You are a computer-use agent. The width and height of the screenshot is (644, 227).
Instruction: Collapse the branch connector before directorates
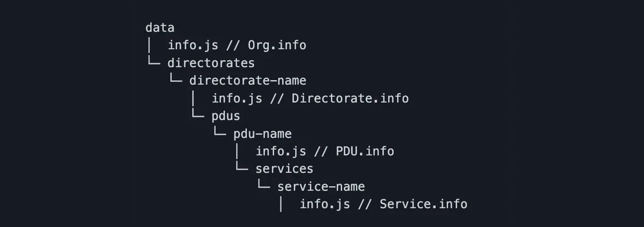[153, 62]
